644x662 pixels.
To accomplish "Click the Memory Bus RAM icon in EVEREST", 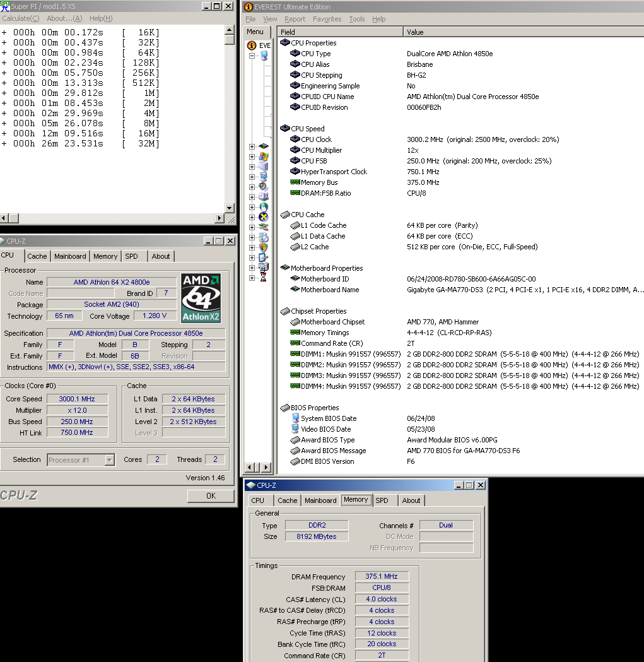I will click(x=295, y=182).
